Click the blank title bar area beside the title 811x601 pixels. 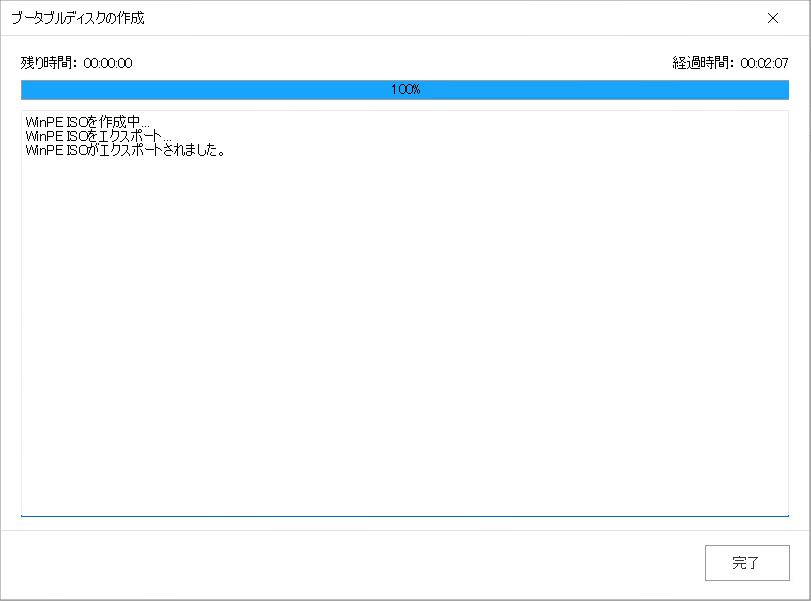click(450, 18)
